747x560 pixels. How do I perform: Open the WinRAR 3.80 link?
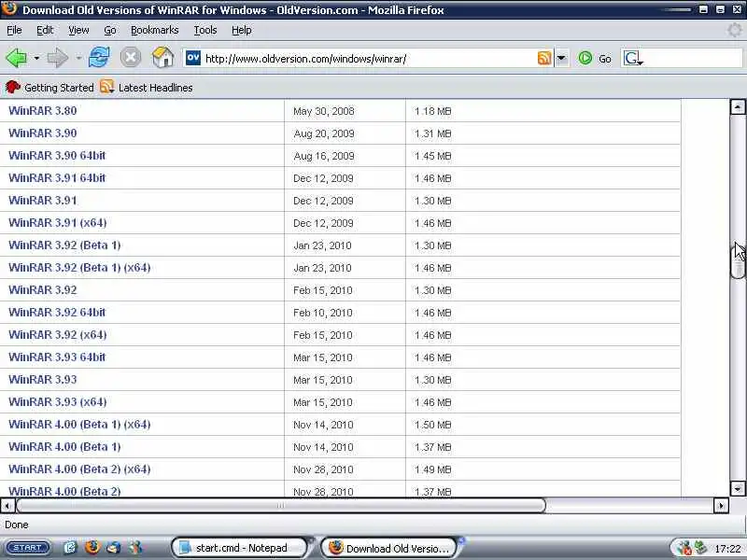pos(43,110)
